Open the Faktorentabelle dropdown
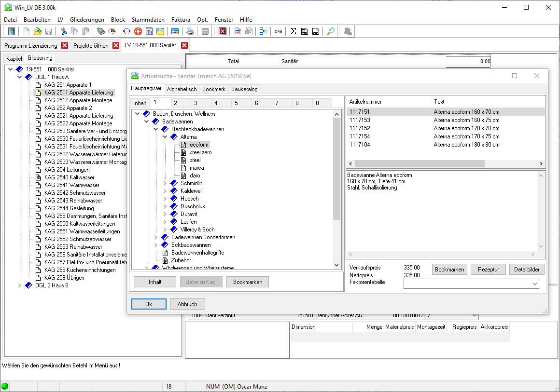 pyautogui.click(x=534, y=284)
